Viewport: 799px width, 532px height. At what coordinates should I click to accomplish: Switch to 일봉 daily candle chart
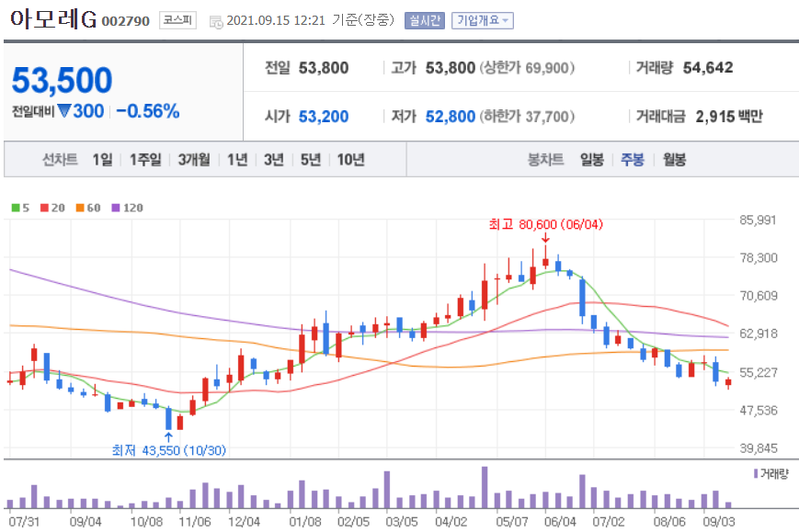[592, 160]
